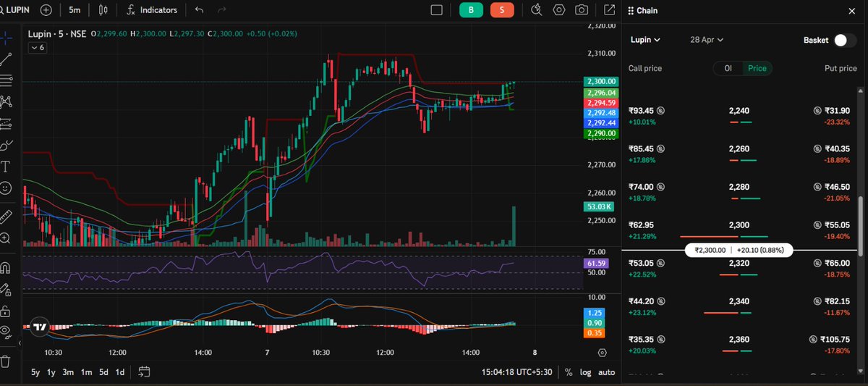The height and width of the screenshot is (386, 868).
Task: Undo the last chart action
Action: point(200,10)
